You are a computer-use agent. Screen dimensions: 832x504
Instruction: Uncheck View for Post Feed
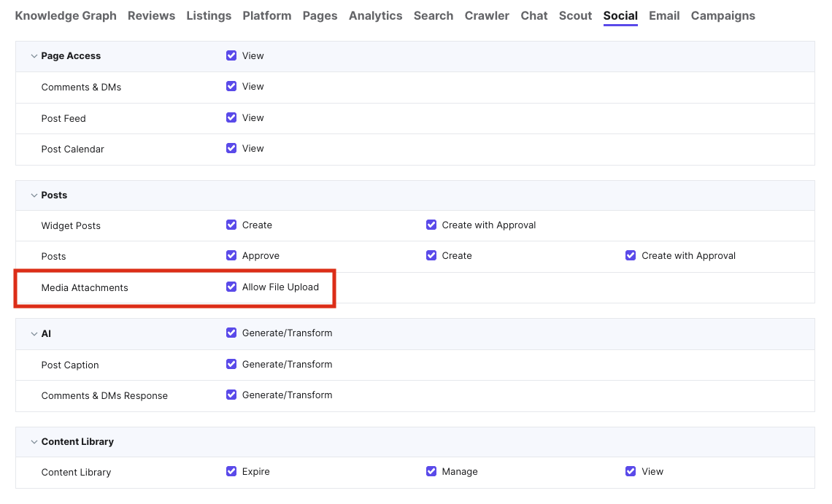pyautogui.click(x=231, y=117)
